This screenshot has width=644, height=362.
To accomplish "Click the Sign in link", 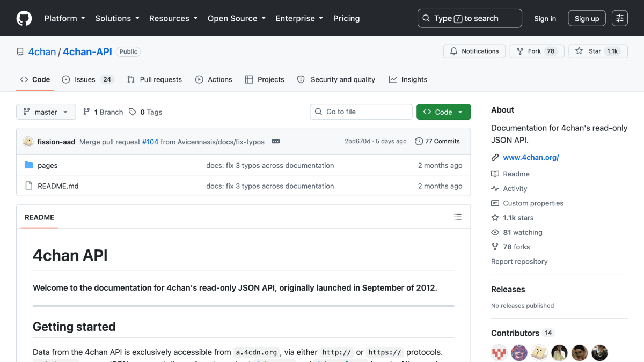I will (x=545, y=18).
